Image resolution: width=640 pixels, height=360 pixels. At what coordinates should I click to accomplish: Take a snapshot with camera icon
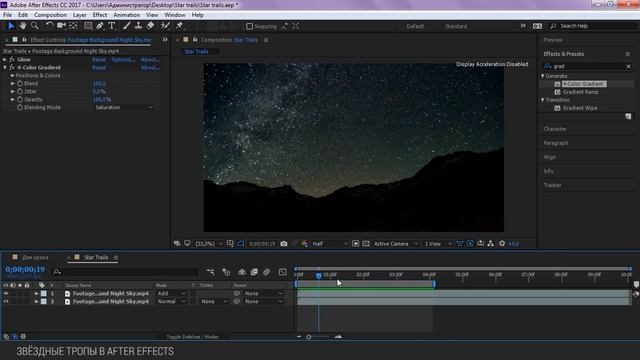tap(284, 244)
